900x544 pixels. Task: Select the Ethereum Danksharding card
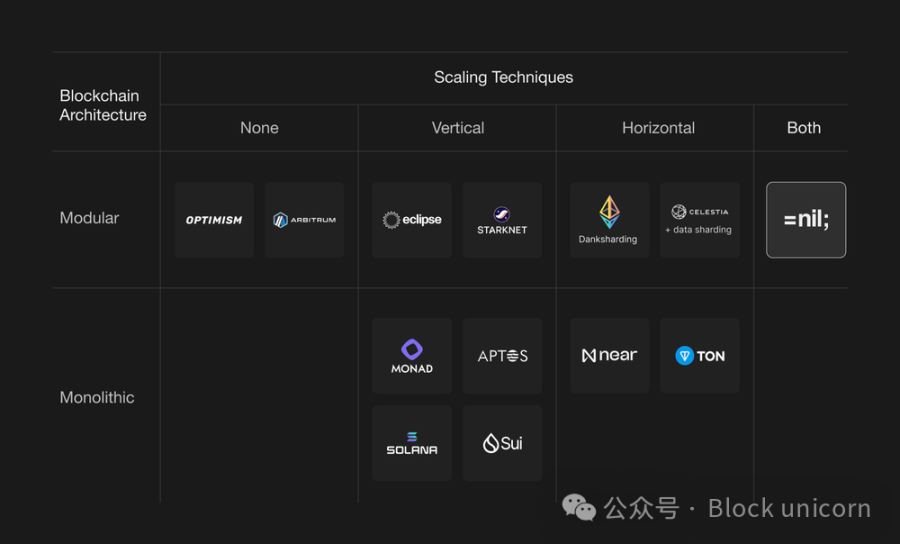click(610, 220)
